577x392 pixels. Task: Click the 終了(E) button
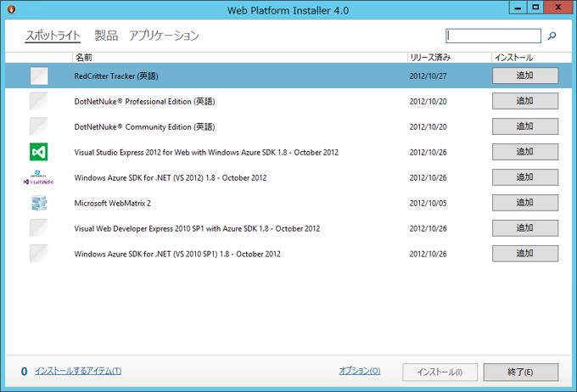click(521, 372)
